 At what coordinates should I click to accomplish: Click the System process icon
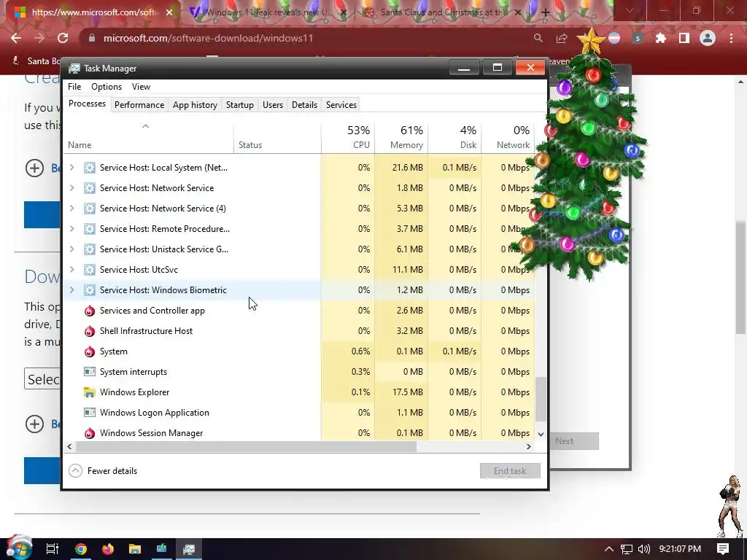tap(90, 352)
